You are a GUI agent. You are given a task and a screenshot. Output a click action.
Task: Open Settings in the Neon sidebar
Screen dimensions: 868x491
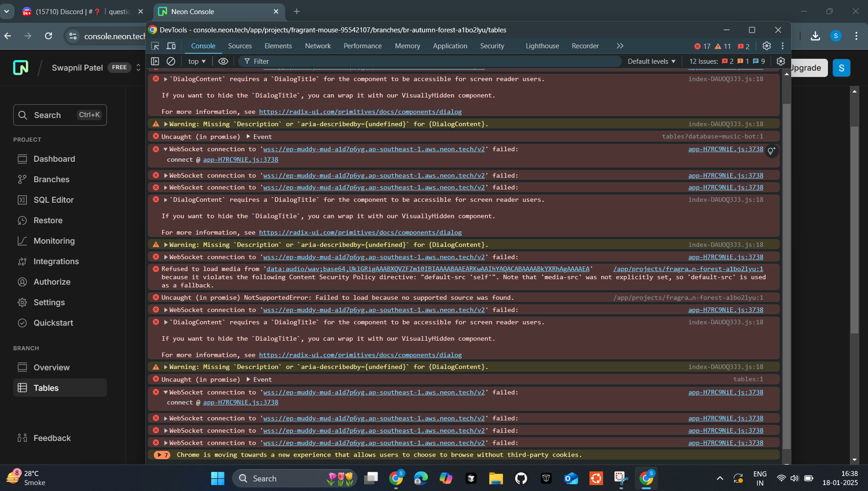click(60, 302)
